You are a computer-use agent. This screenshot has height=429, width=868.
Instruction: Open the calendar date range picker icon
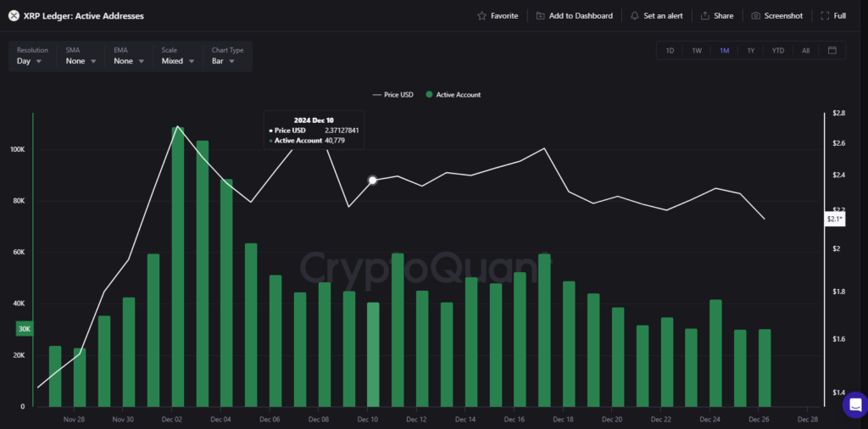click(832, 50)
